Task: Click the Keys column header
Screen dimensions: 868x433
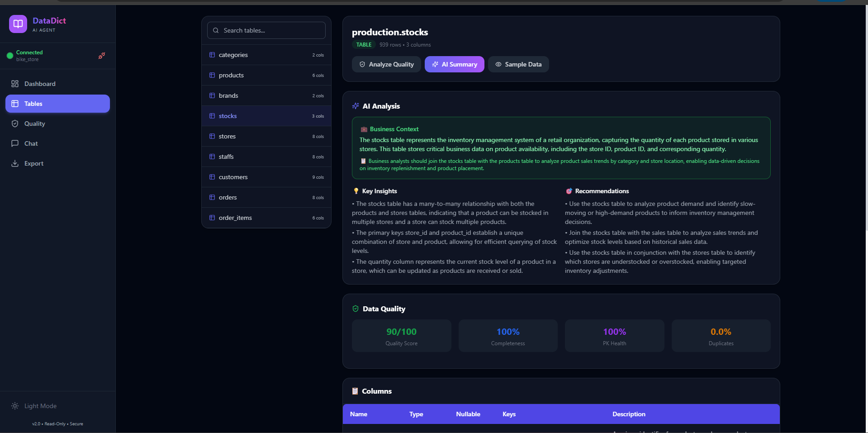Action: (x=509, y=414)
